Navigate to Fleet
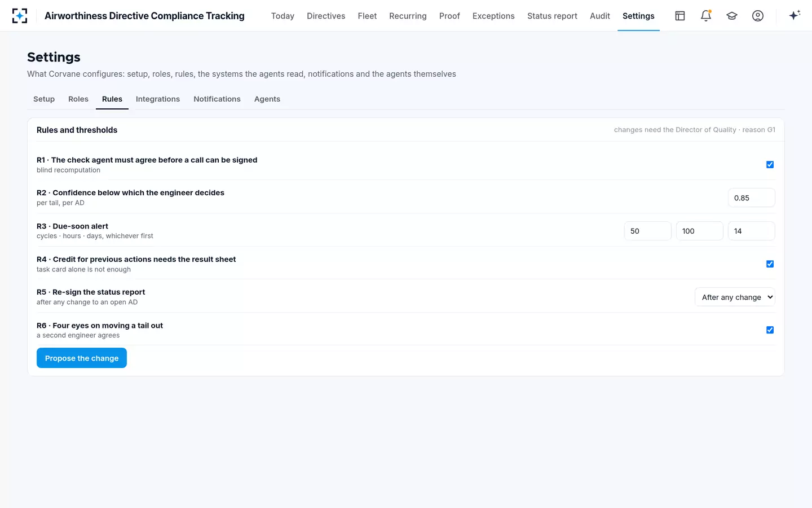Image resolution: width=812 pixels, height=508 pixels. click(367, 16)
